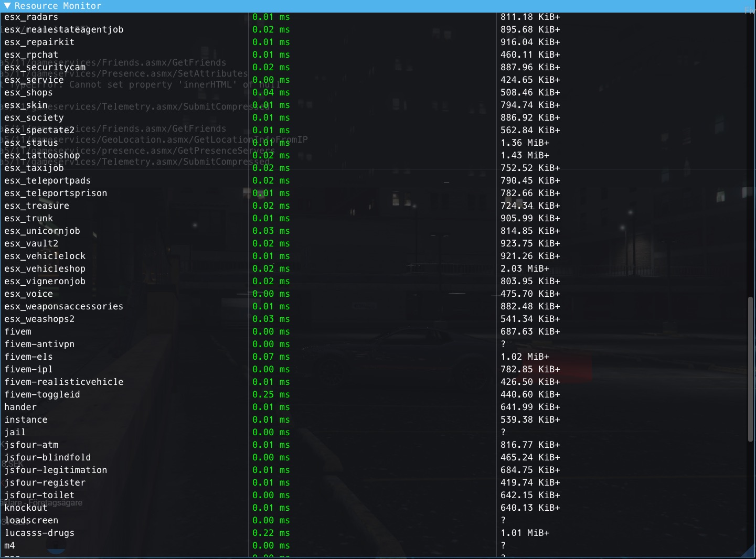Click jsfour-toilet resource entry
This screenshot has height=559, width=756.
pyautogui.click(x=39, y=496)
